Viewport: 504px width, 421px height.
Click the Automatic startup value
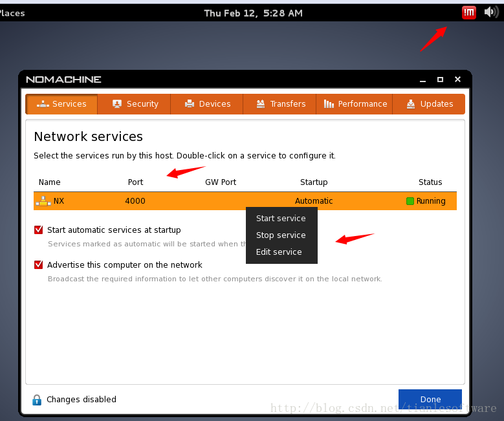314,201
